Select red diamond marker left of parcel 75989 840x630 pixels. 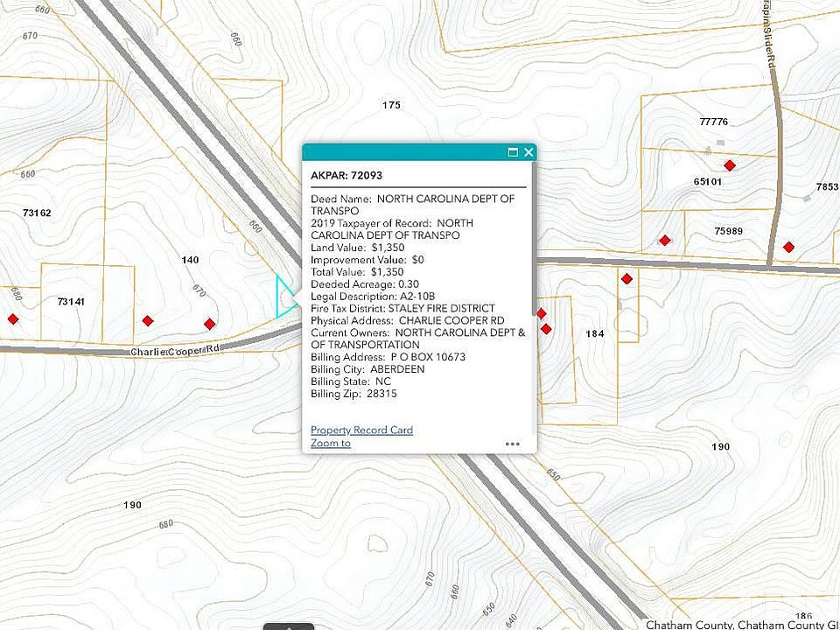pyautogui.click(x=665, y=241)
